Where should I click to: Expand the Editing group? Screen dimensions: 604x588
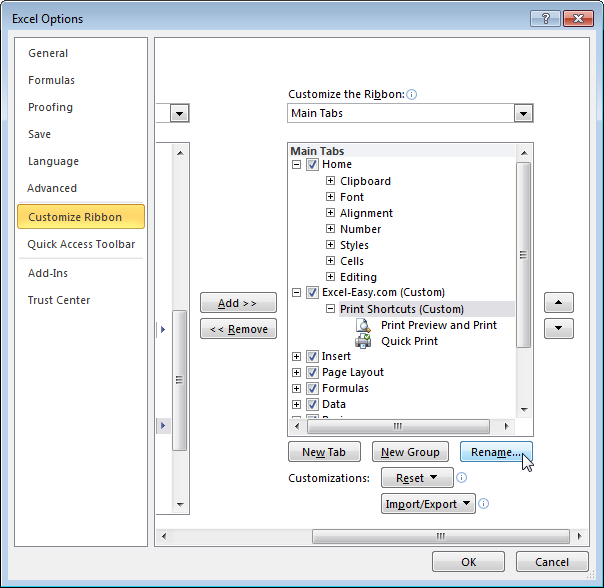(x=330, y=277)
